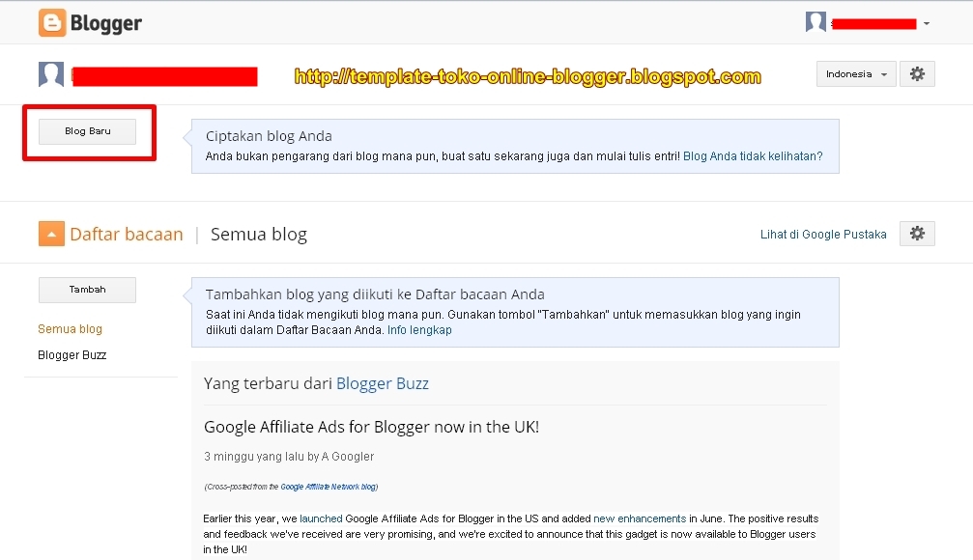The width and height of the screenshot is (973, 560).
Task: Click the avatar next to the blog owner name
Action: [x=50, y=73]
